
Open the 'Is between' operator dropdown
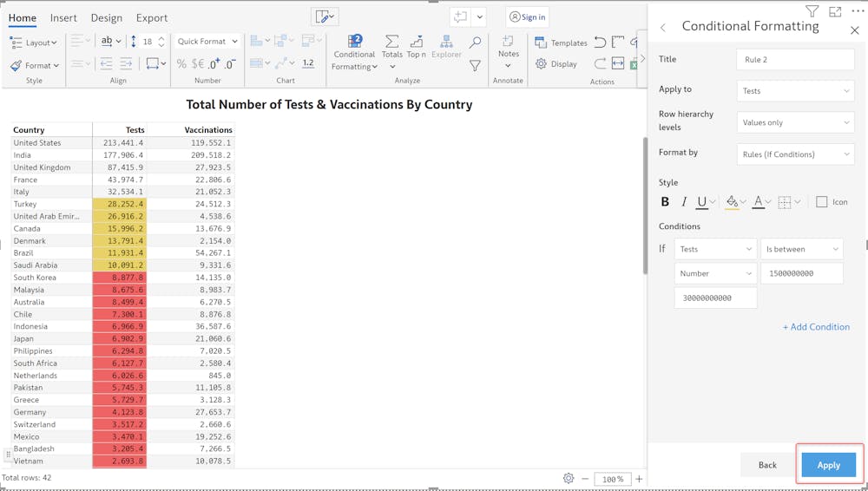[x=802, y=249]
